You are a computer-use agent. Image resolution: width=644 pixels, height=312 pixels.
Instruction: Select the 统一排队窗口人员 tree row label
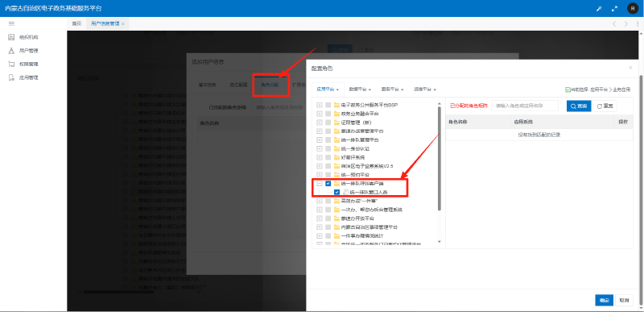click(x=369, y=193)
